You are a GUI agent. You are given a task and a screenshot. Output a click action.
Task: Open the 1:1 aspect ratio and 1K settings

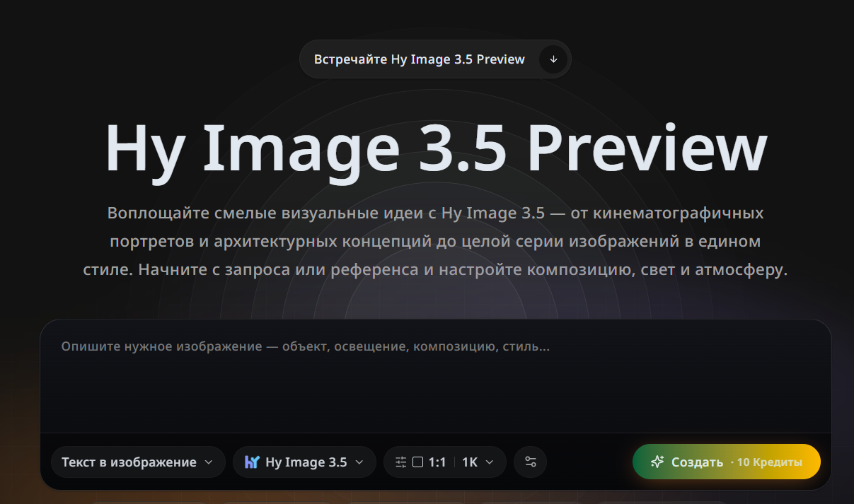(444, 462)
